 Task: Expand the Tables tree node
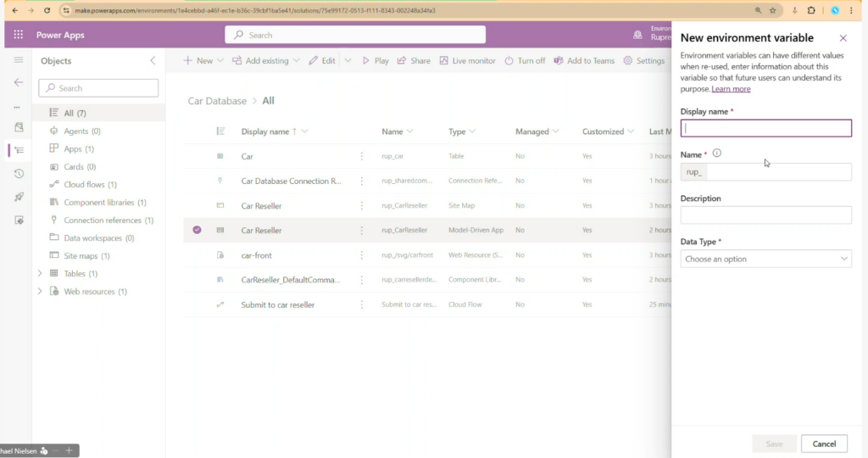pyautogui.click(x=39, y=274)
